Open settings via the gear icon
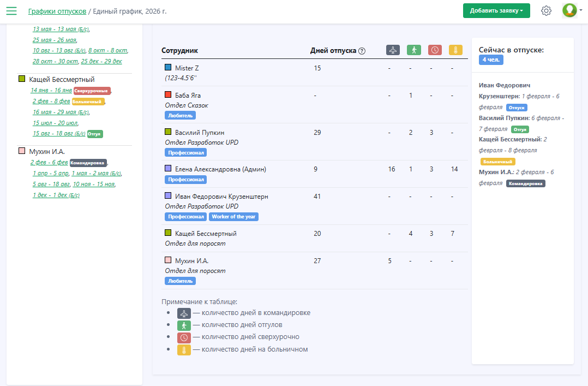 click(546, 11)
